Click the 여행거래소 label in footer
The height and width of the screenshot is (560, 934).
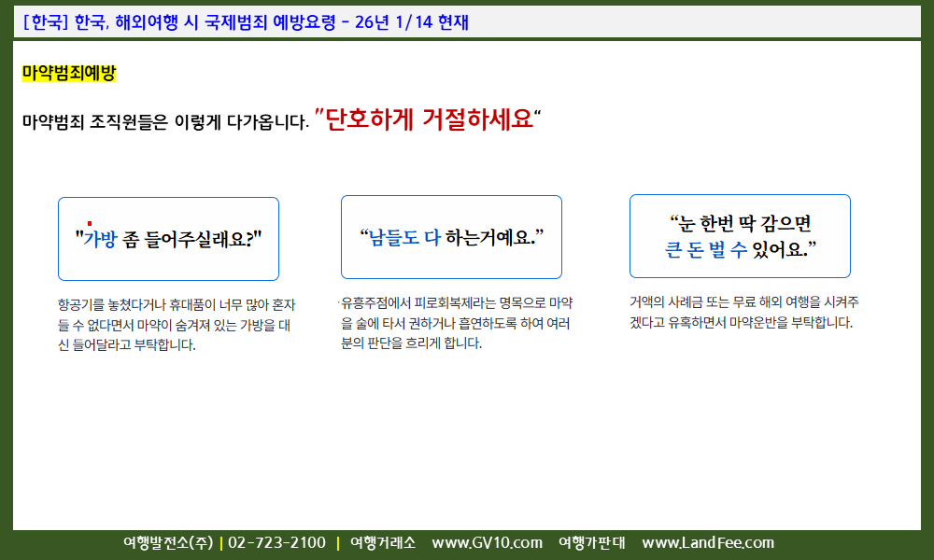383,543
